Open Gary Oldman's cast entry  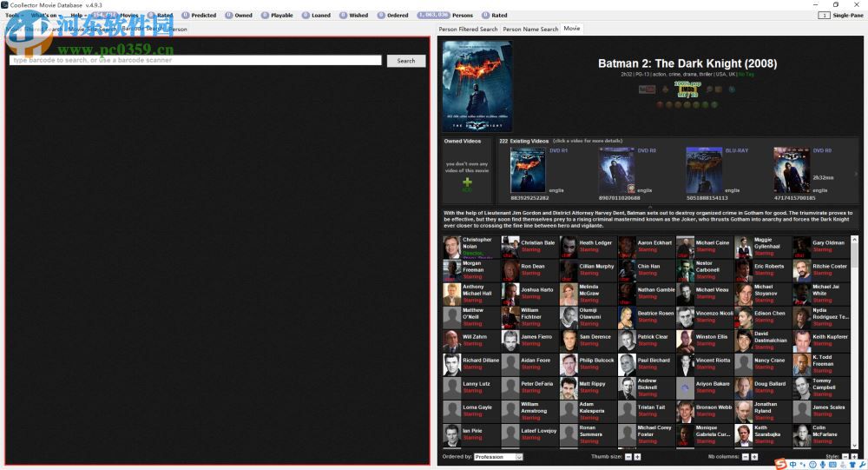821,247
